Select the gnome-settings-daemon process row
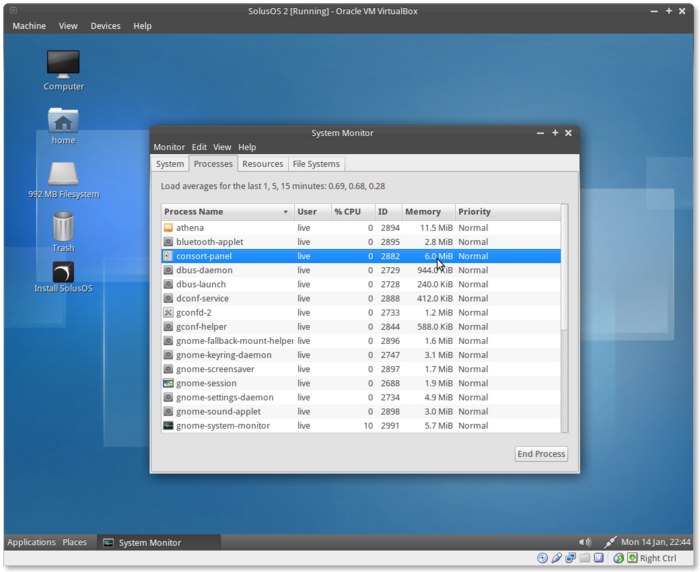The height and width of the screenshot is (572, 700). pyautogui.click(x=361, y=397)
